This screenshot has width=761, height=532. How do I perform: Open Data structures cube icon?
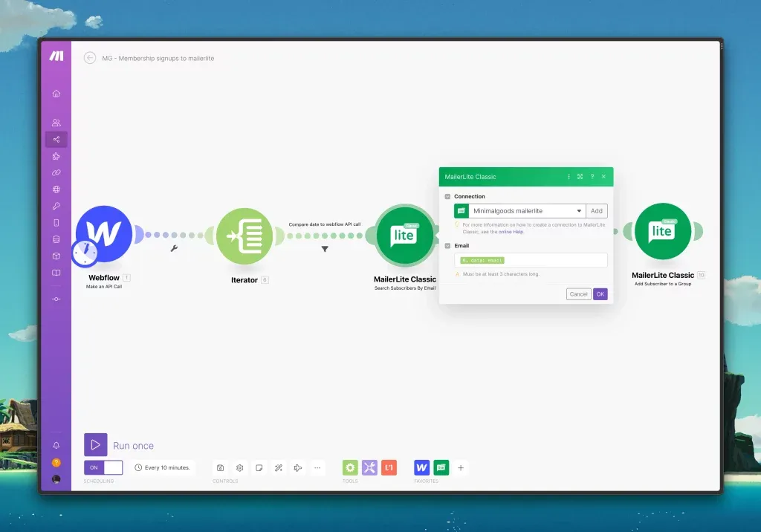point(56,256)
